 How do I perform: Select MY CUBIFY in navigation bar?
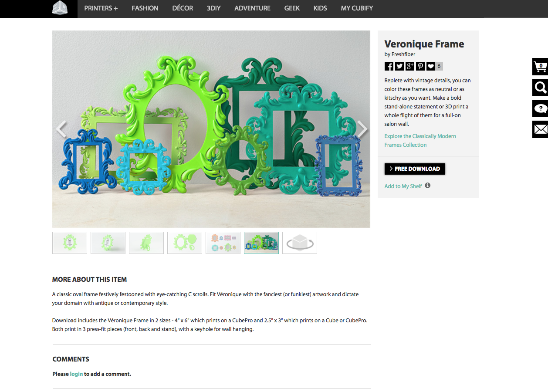pos(357,8)
